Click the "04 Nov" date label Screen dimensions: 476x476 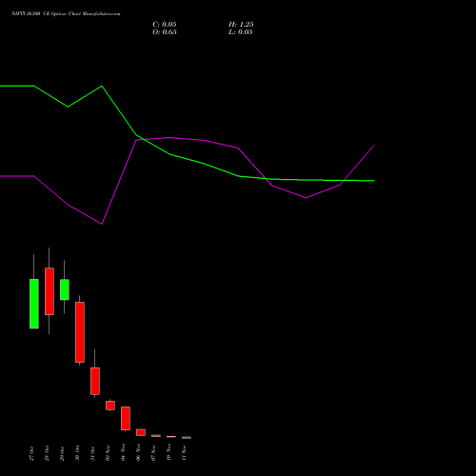pyautogui.click(x=123, y=452)
